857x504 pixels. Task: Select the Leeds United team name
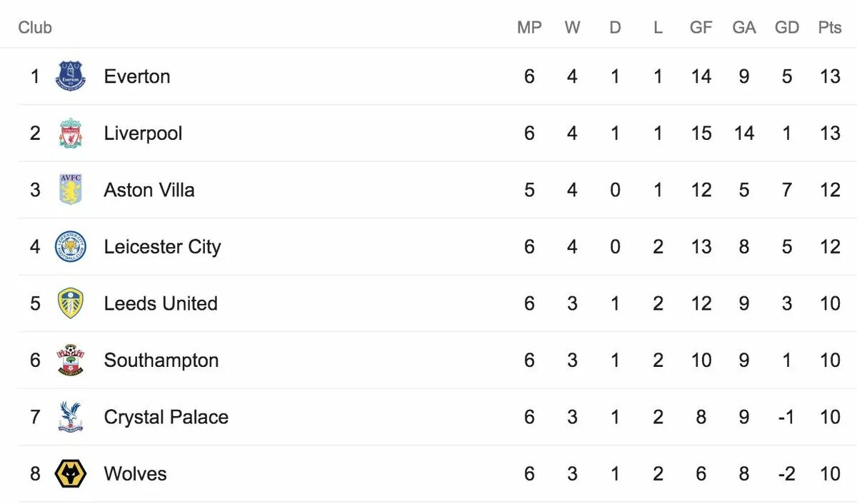[x=161, y=303]
